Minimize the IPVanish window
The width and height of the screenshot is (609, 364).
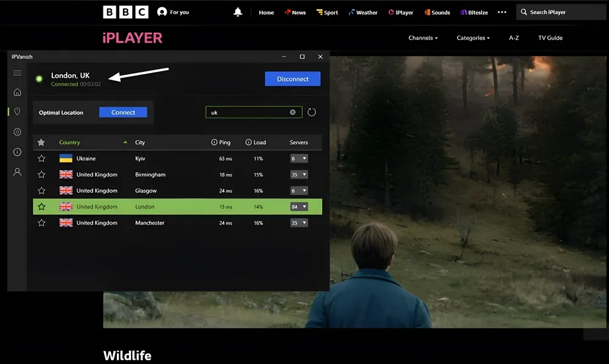[284, 57]
